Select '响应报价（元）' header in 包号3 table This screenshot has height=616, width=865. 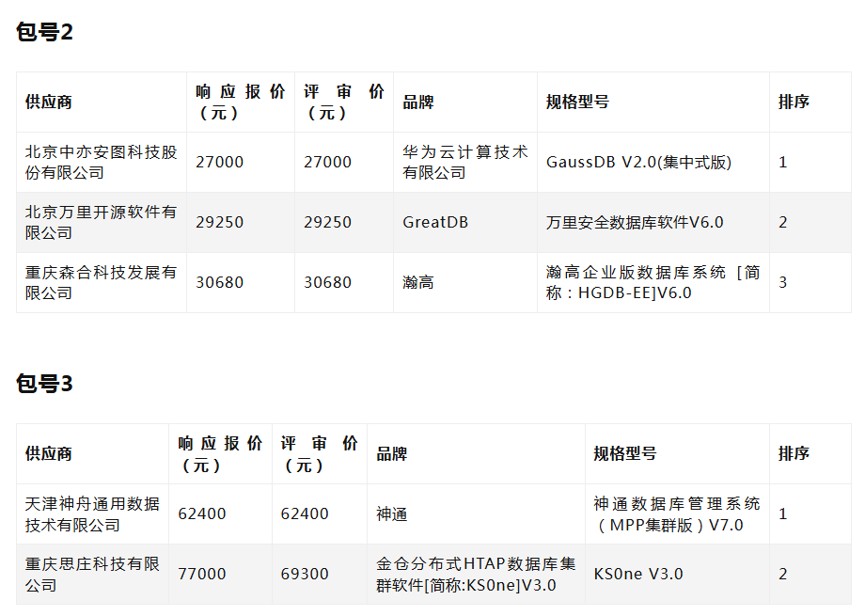coord(220,453)
